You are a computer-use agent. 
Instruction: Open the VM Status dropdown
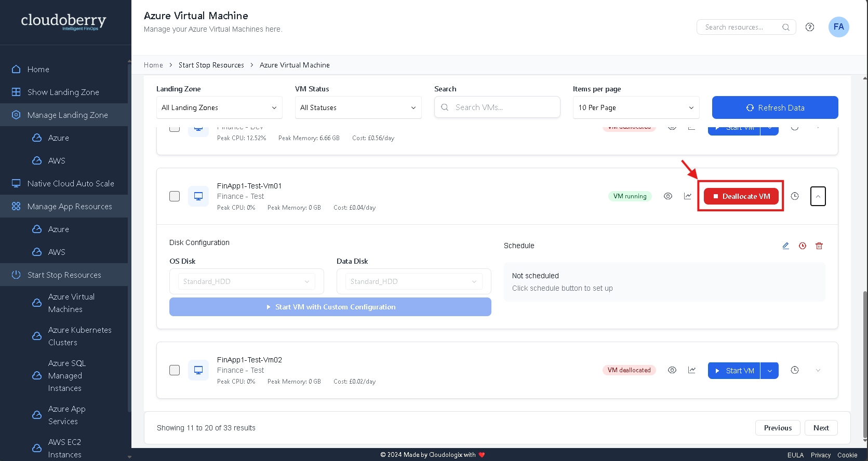coord(358,107)
